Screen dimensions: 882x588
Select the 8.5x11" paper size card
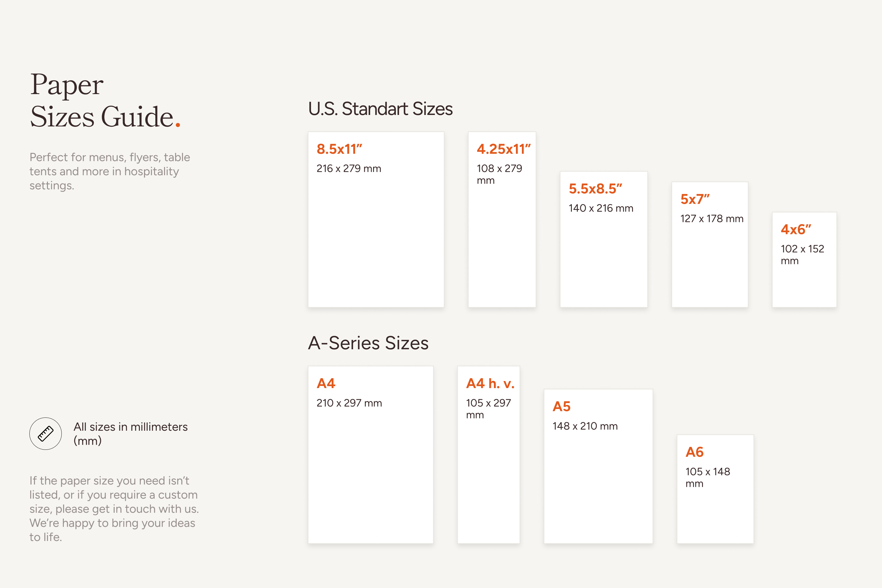coord(376,219)
